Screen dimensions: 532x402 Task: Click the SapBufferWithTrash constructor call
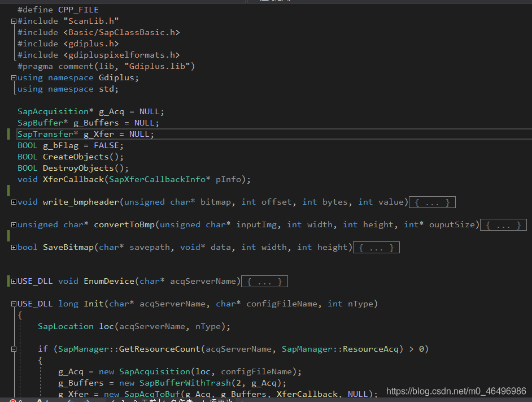coord(185,383)
